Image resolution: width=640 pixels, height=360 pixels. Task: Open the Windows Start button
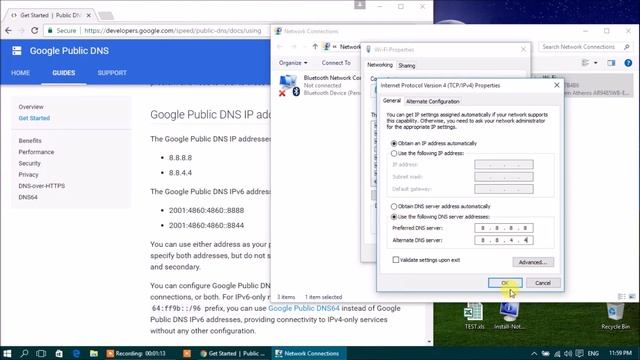coord(7,353)
